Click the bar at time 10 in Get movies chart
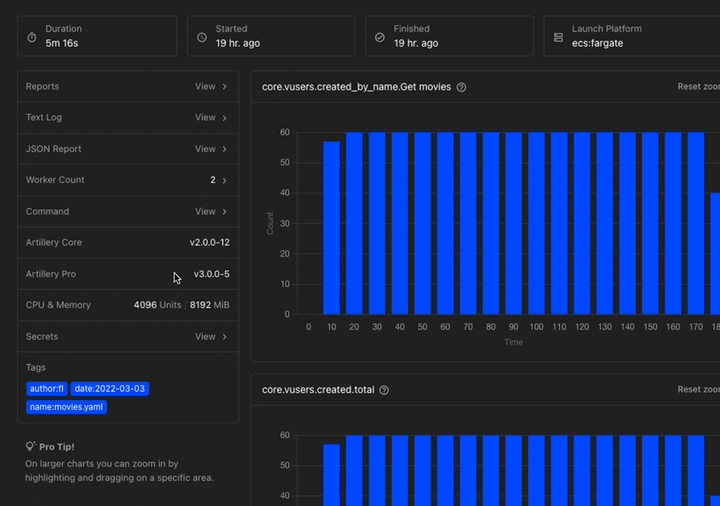 [331, 228]
